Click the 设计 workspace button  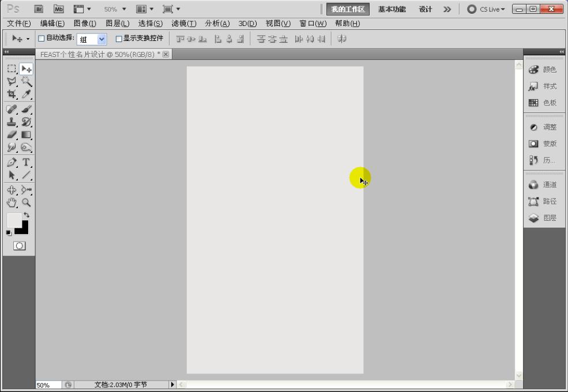coord(426,9)
